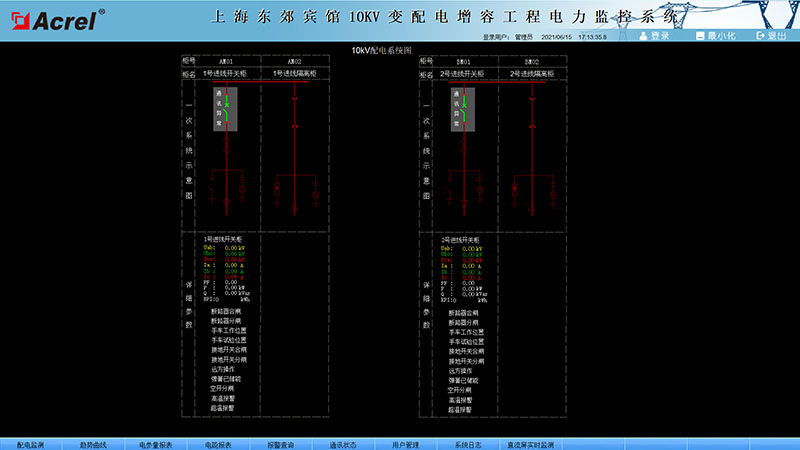Open the 通讯状态 tab
800x450 pixels.
(343, 443)
